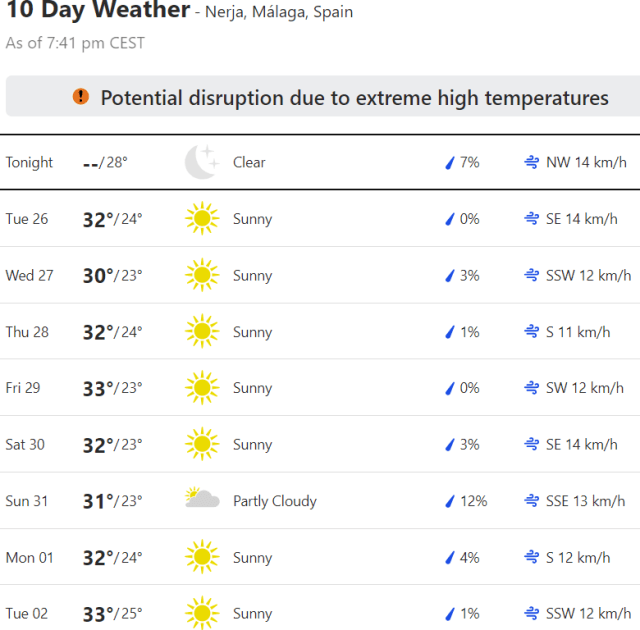This screenshot has width=640, height=630.
Task: Expand the Wed 27 forecast details
Action: point(320,275)
